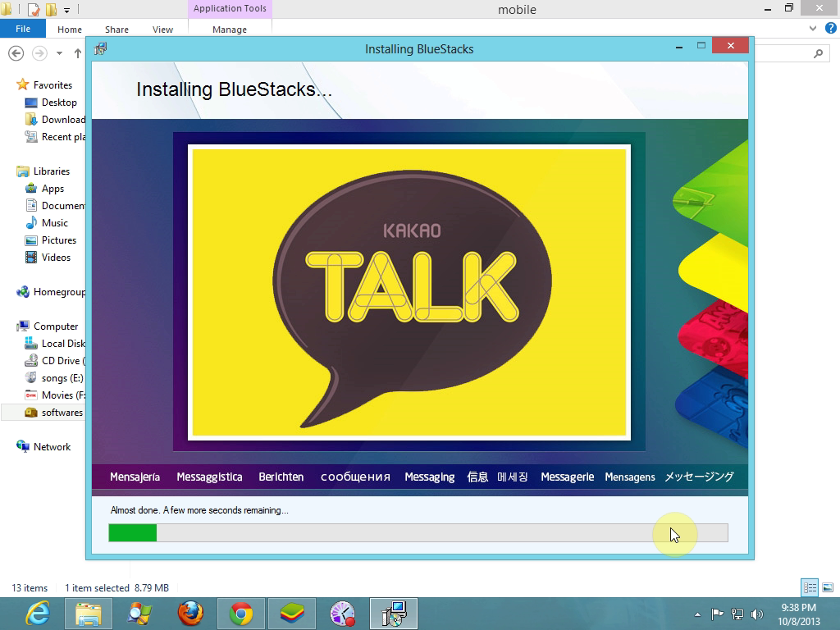Open the volume speaker tray icon

[x=757, y=614]
